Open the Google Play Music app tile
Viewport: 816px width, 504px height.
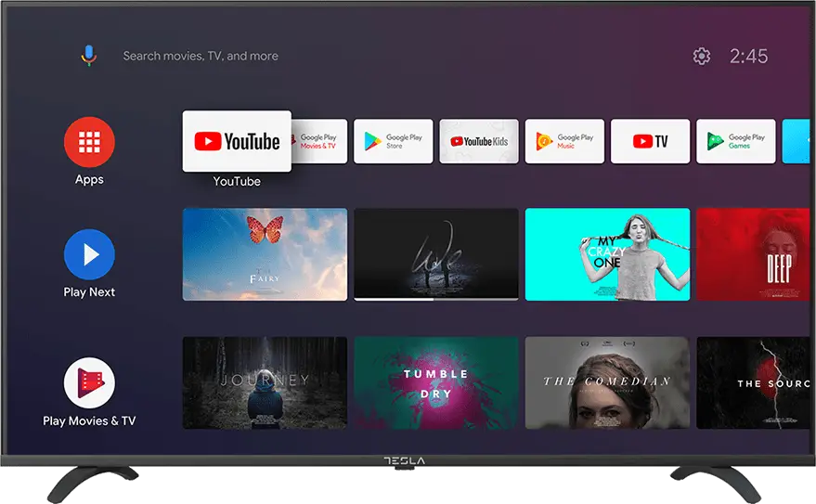pyautogui.click(x=564, y=141)
